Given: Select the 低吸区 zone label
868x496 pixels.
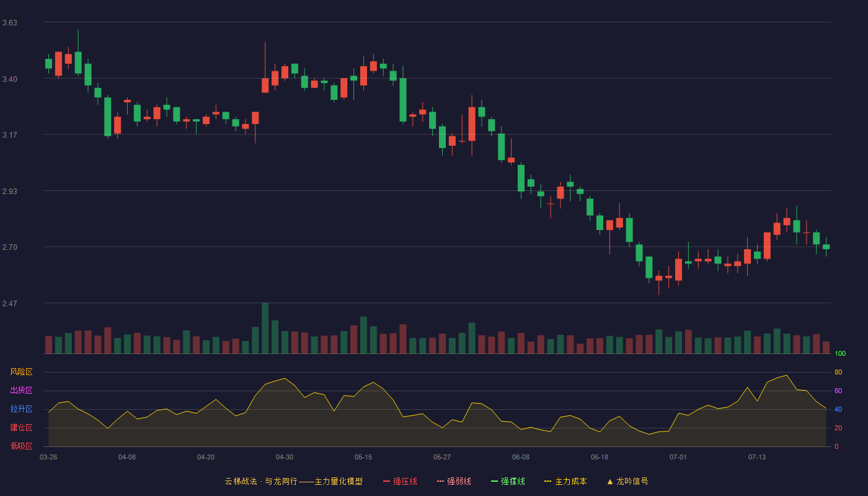Looking at the screenshot, I should click(21, 446).
